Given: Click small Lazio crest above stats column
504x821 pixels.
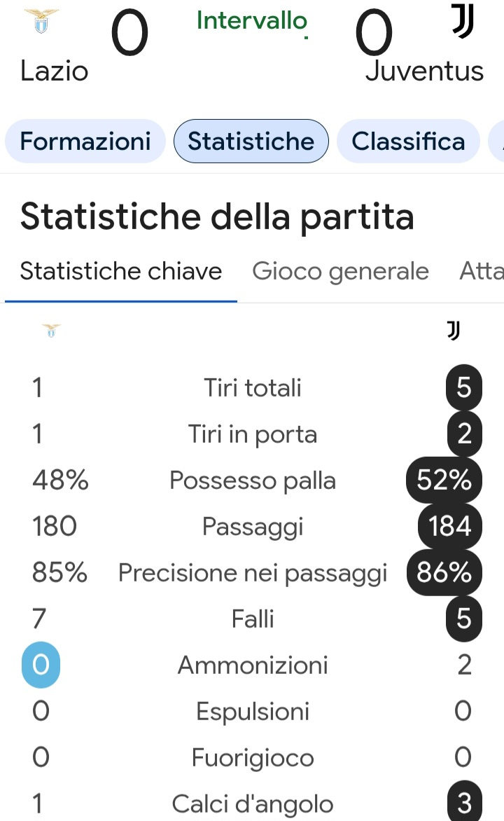Looking at the screenshot, I should [51, 331].
